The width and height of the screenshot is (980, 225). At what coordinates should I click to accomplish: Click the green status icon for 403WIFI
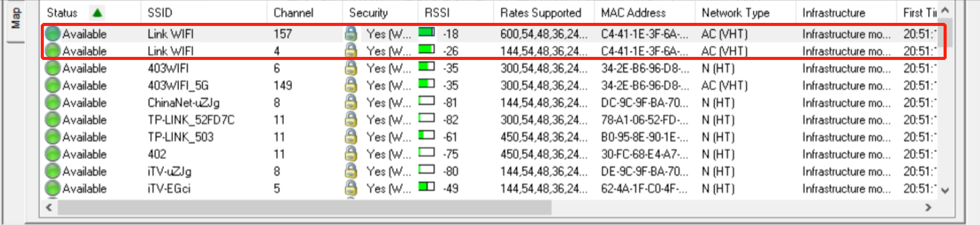pyautogui.click(x=52, y=68)
